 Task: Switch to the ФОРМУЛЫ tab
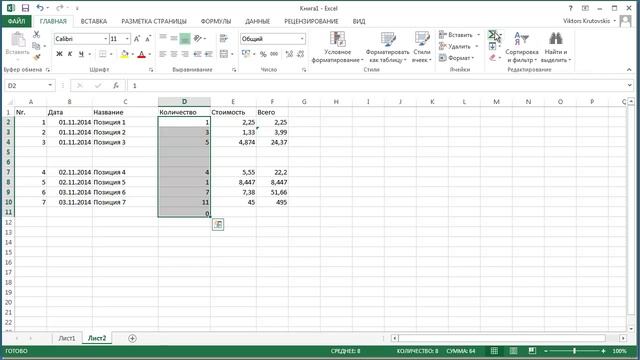click(x=216, y=21)
